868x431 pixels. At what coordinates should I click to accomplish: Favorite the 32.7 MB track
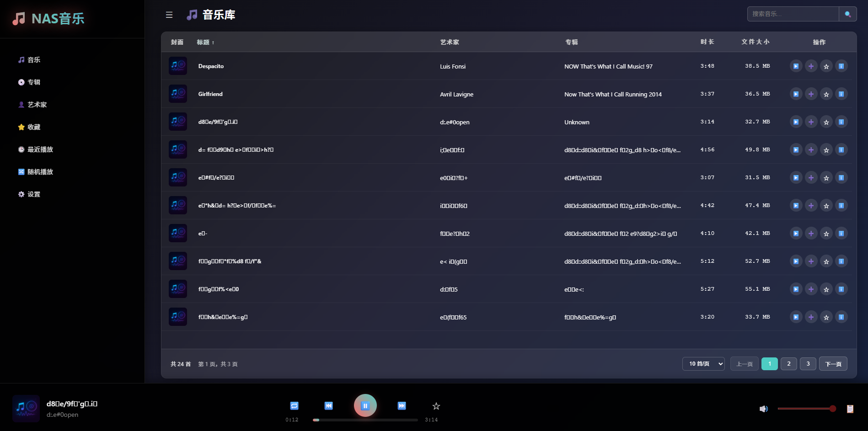tap(826, 122)
